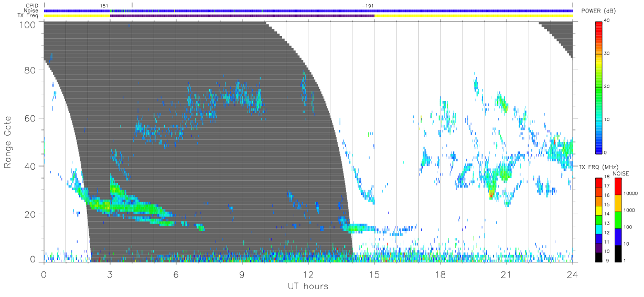Click the 12 label on TX FRQ legend

click(606, 233)
